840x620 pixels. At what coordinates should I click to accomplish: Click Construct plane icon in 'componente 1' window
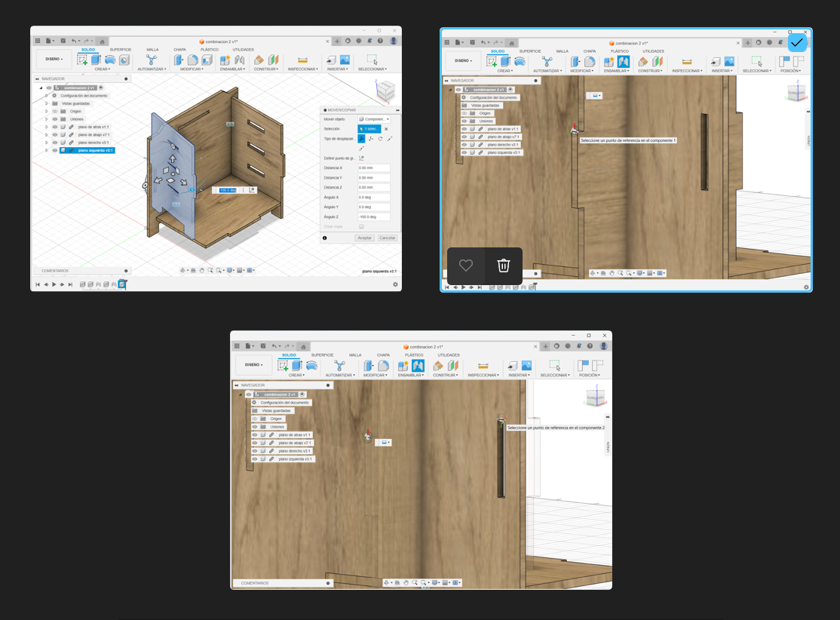(x=643, y=62)
